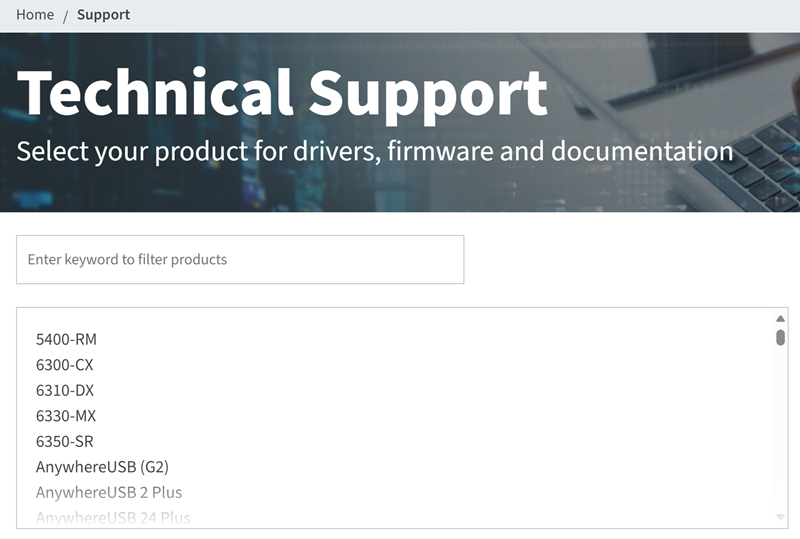The image size is (800, 539).
Task: Click the Home breadcrumb link
Action: (x=35, y=15)
